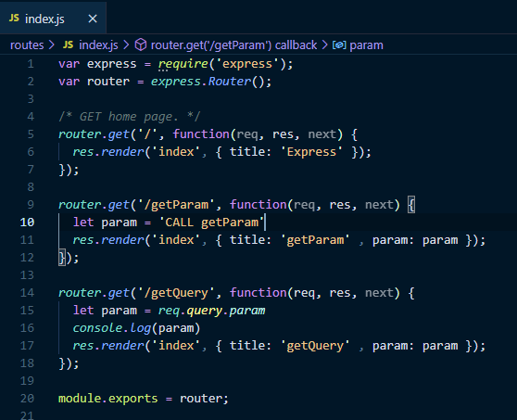Screen dimensions: 517x420
Task: Open router.get('/getParam') callback breadcrumb
Action: pyautogui.click(x=233, y=45)
